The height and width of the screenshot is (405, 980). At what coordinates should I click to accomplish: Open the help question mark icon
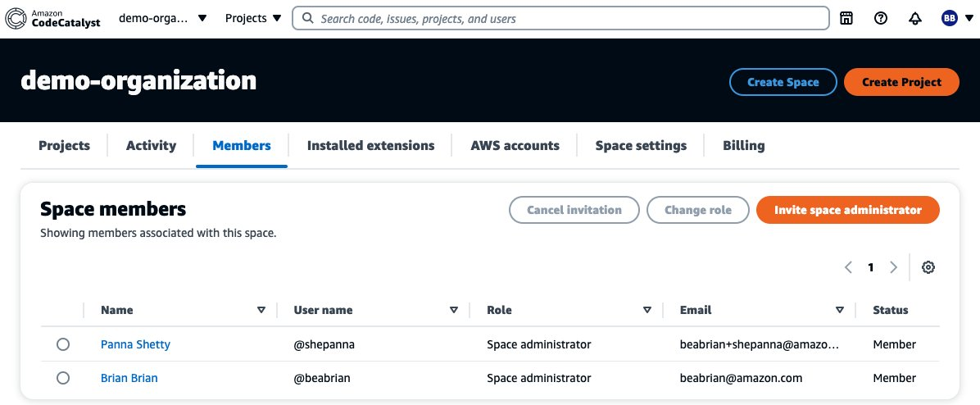pos(881,18)
